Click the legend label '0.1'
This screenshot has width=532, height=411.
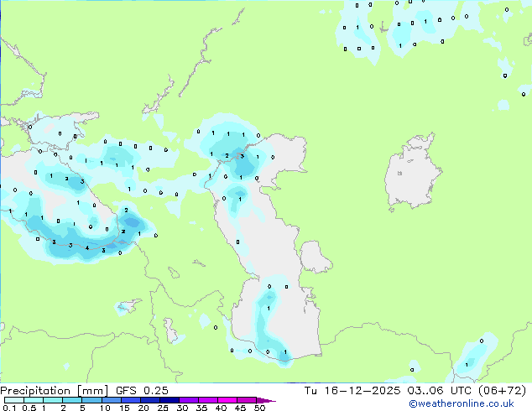9,408
